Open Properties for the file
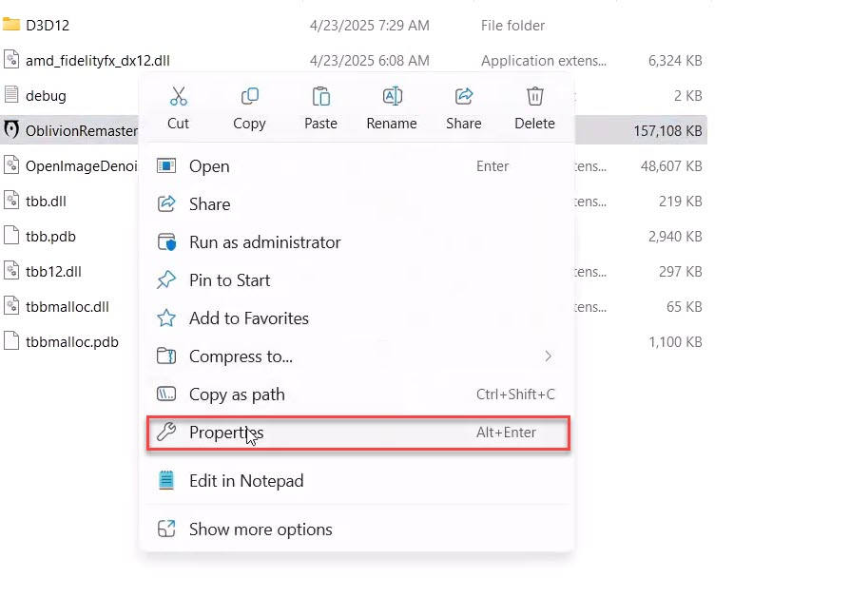The image size is (850, 616). [226, 433]
